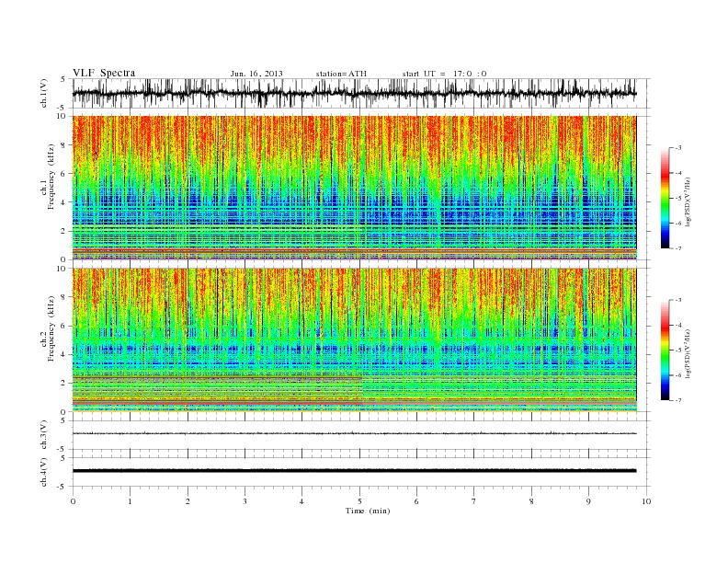Viewport: 728px width, 563px height.
Task: Click the "ch.2 Frequency (kHz)" axis label
Action: click(x=48, y=327)
